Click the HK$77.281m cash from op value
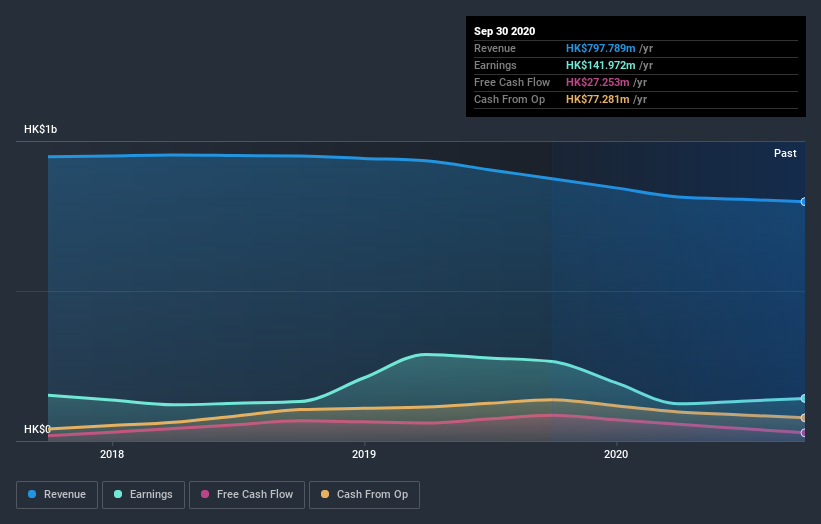Image resolution: width=821 pixels, height=524 pixels. click(597, 99)
